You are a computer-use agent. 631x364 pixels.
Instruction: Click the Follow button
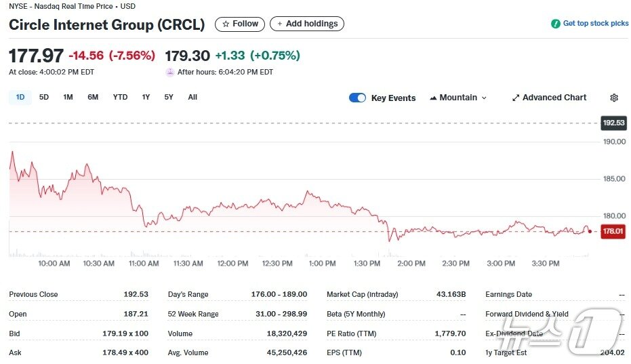click(240, 24)
